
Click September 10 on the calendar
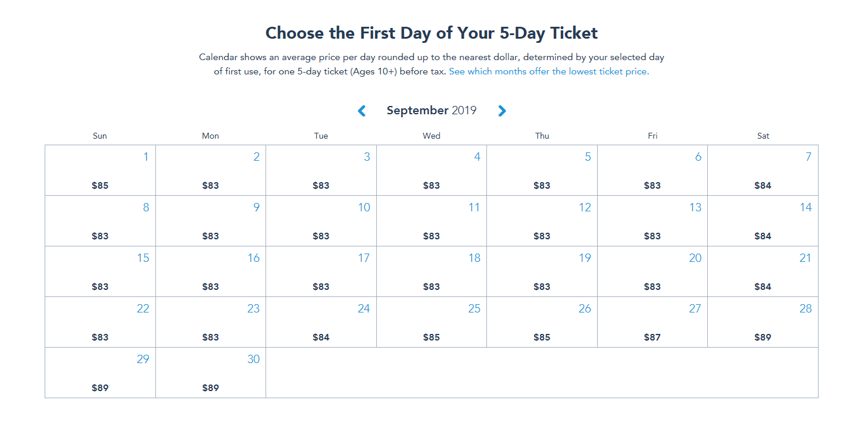tap(321, 221)
